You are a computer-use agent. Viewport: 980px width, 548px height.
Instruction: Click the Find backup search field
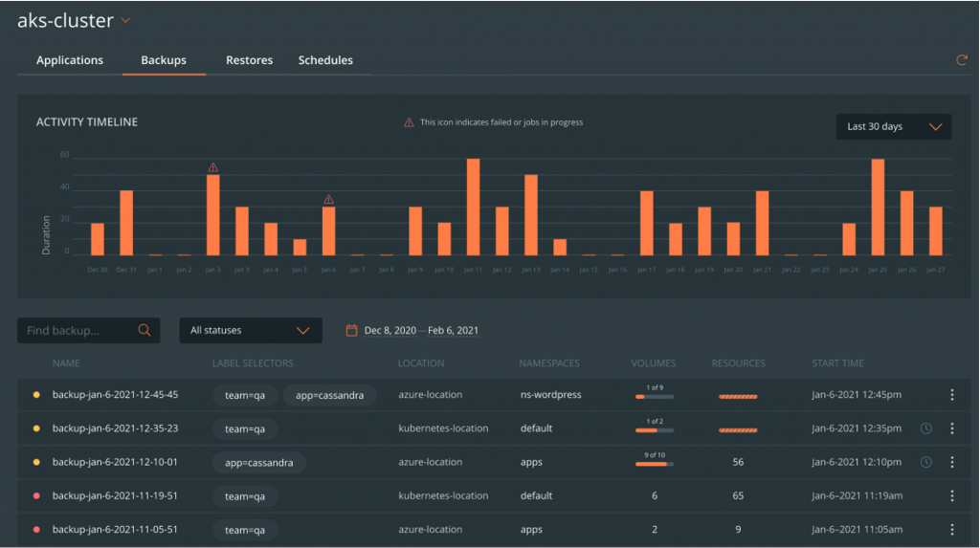pyautogui.click(x=77, y=330)
